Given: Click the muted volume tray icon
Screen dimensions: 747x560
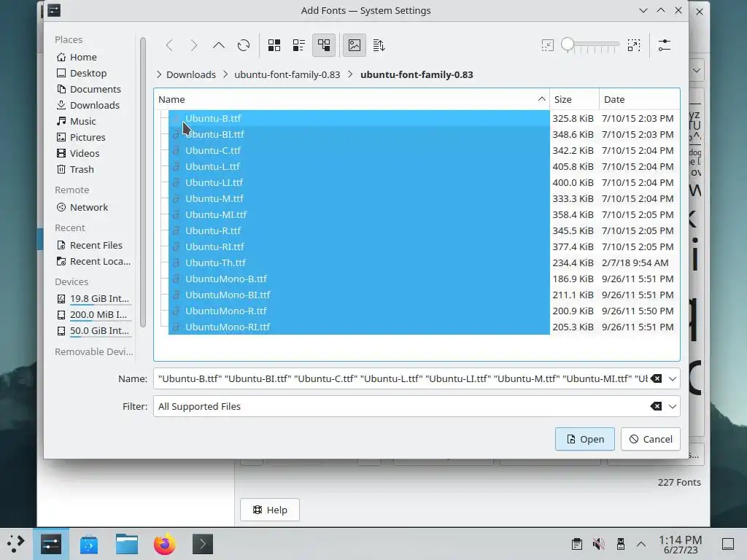Looking at the screenshot, I should click(x=599, y=544).
